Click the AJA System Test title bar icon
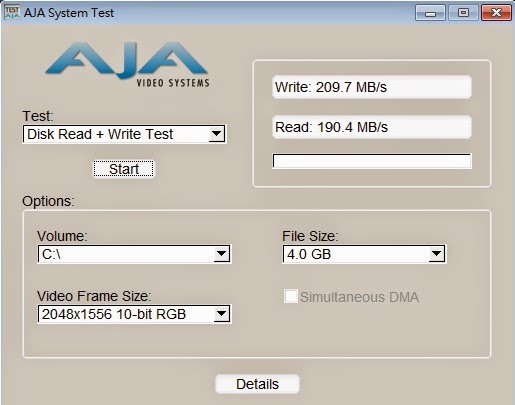Screen dimensions: 515x405 [12, 13]
